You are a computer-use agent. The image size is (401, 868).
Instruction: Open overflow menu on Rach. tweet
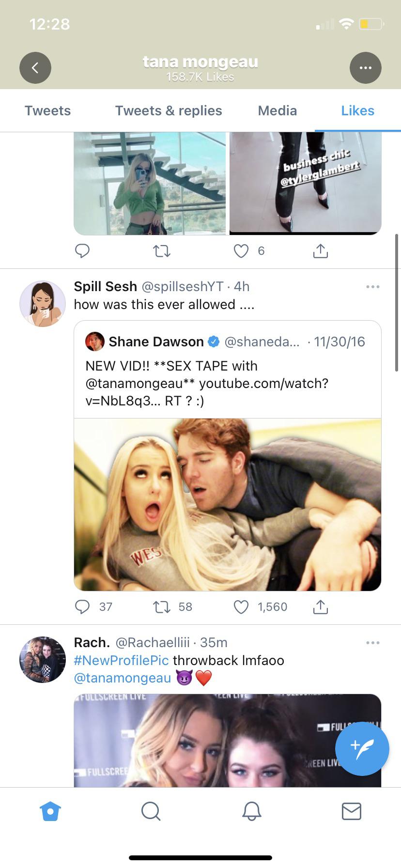pos(372,643)
